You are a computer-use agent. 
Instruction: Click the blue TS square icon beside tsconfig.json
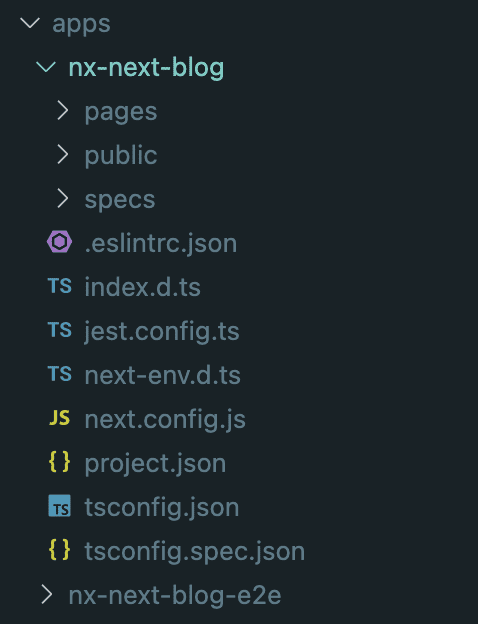click(60, 506)
